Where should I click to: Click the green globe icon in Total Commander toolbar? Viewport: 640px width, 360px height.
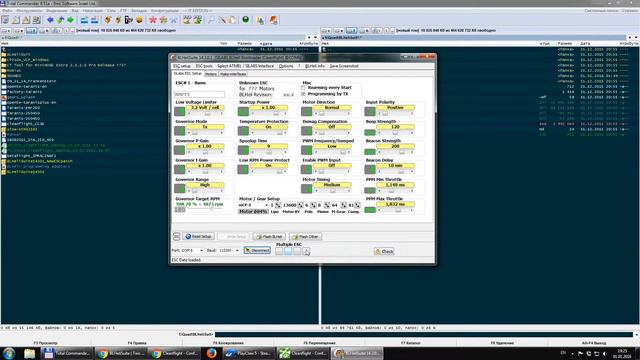pos(245,20)
